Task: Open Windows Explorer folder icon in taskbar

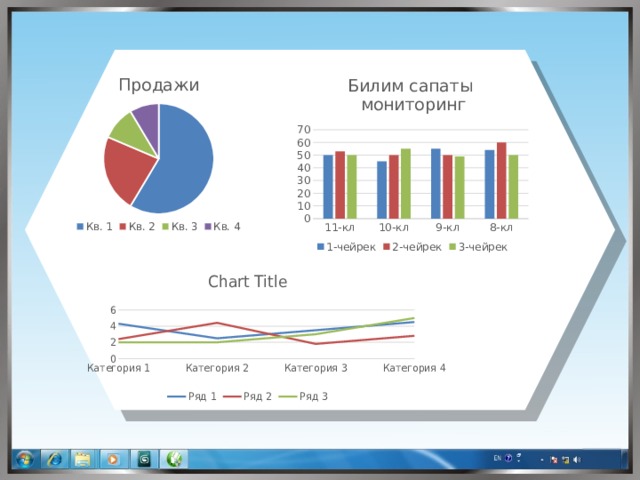Action: tap(83, 460)
